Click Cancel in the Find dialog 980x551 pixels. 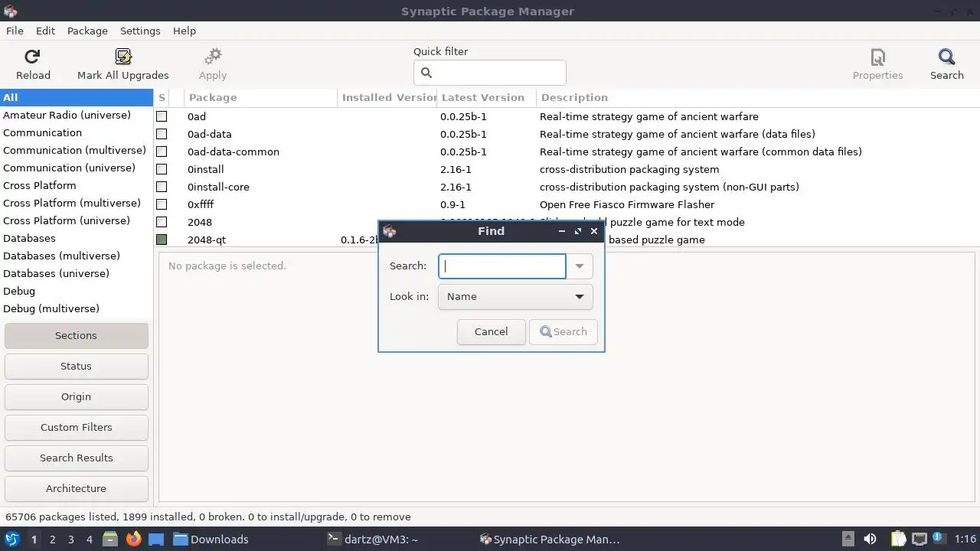click(x=491, y=331)
